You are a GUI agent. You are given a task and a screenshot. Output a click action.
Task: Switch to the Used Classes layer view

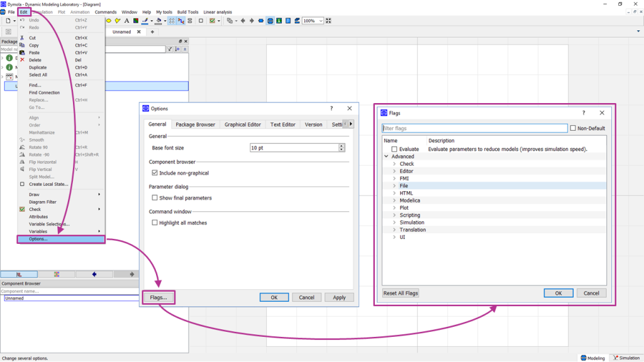click(x=297, y=21)
